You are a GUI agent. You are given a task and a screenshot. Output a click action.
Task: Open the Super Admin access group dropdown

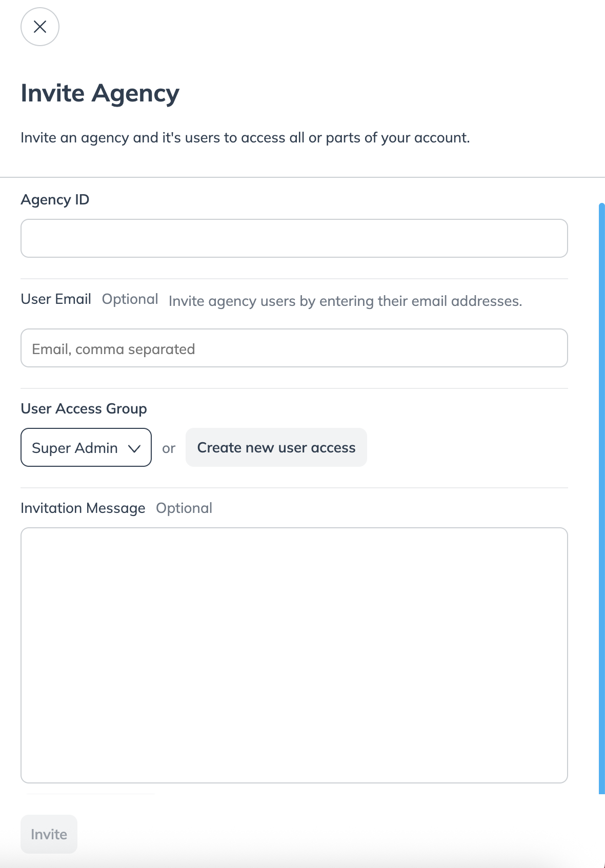pyautogui.click(x=86, y=448)
